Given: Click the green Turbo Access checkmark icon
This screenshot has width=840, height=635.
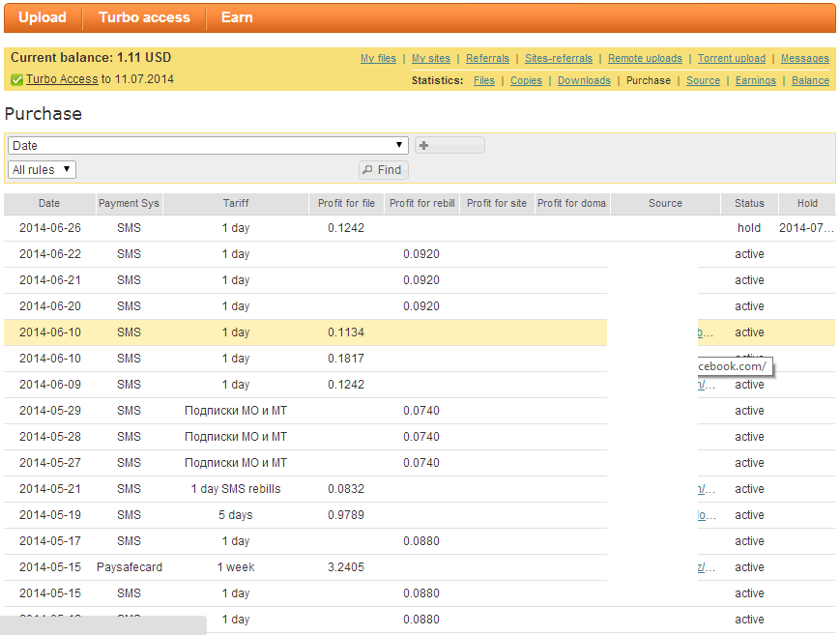Looking at the screenshot, I should coord(16,80).
